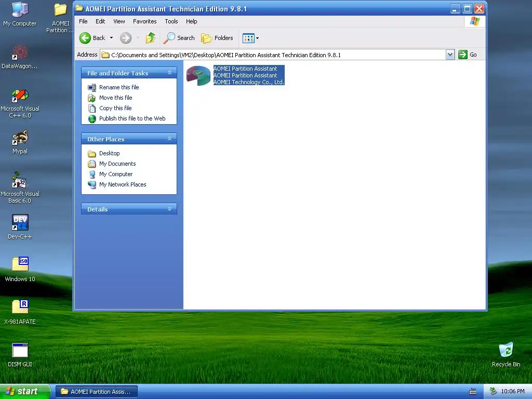Screen dimensions: 532x399
Task: Minimize the AOMEI folder window
Action: (x=455, y=9)
